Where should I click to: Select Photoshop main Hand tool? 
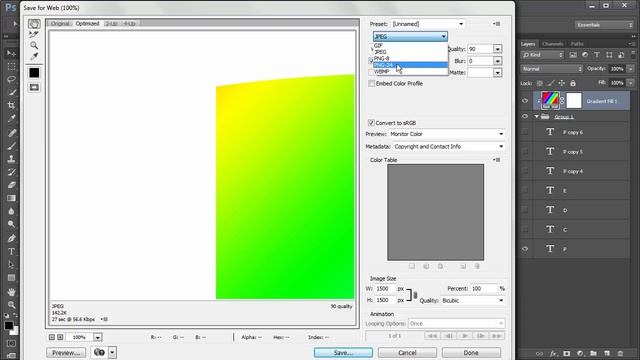pos(11,291)
